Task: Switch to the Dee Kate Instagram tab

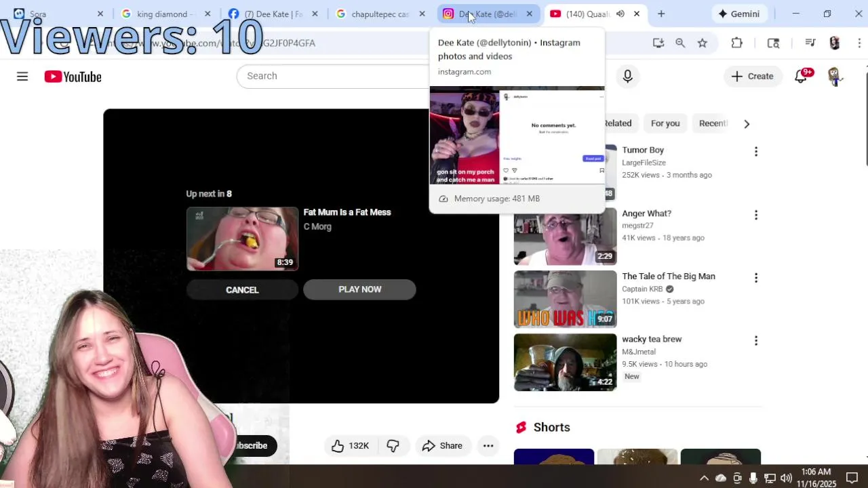Action: (x=488, y=14)
